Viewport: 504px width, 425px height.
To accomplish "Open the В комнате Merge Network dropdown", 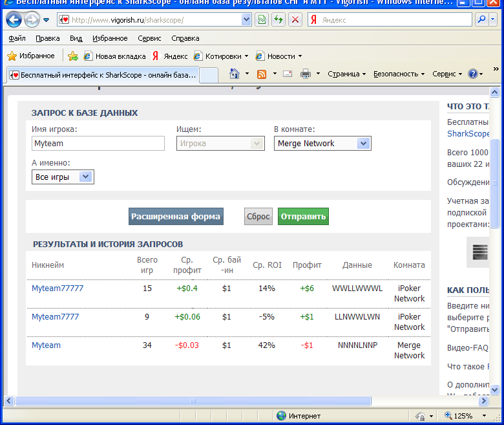I will click(x=322, y=143).
